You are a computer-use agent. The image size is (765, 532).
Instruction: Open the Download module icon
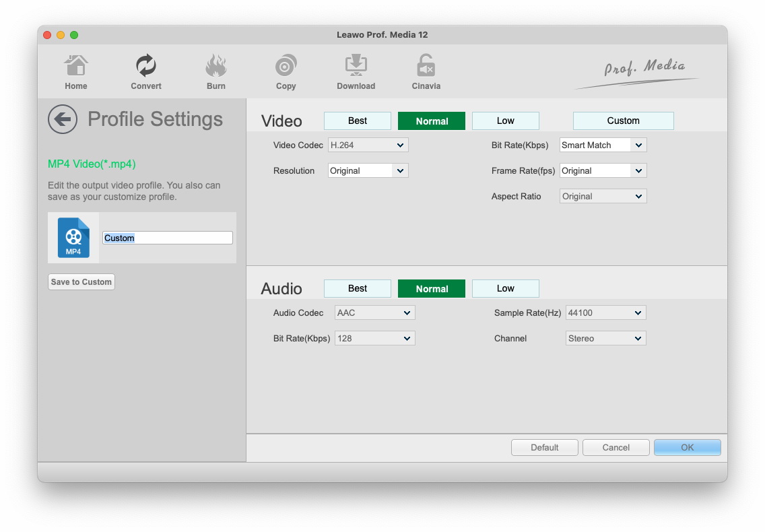coord(356,67)
